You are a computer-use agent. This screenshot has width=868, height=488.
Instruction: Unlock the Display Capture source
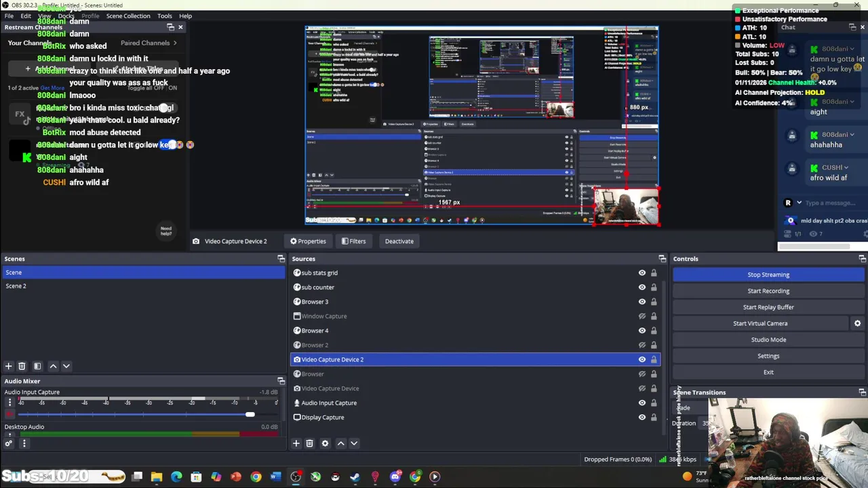(x=654, y=418)
